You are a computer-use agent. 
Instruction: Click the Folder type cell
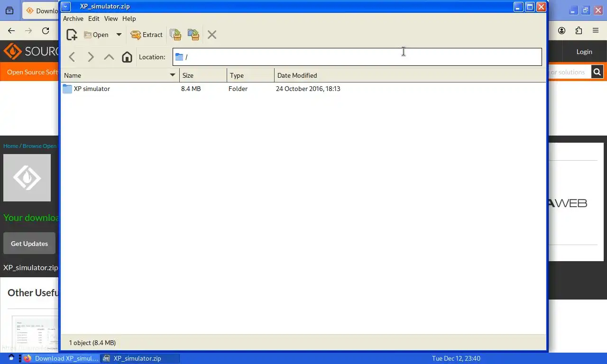[238, 89]
